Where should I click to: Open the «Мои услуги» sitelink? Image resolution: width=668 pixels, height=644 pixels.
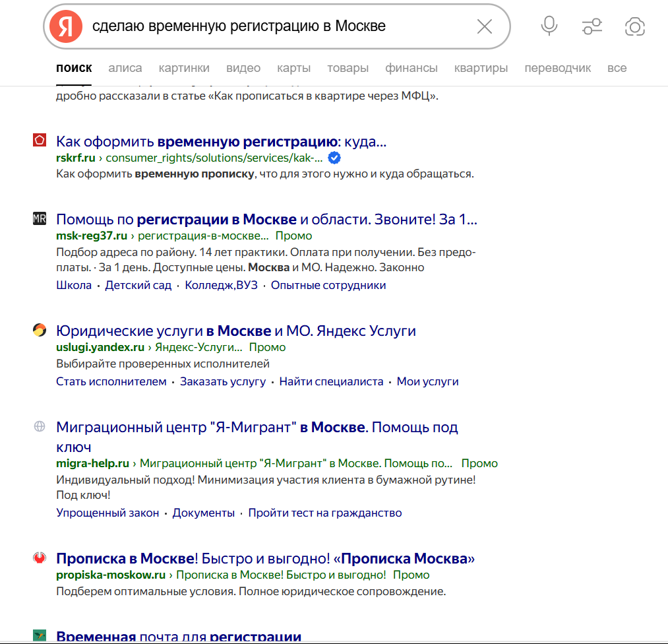[428, 381]
